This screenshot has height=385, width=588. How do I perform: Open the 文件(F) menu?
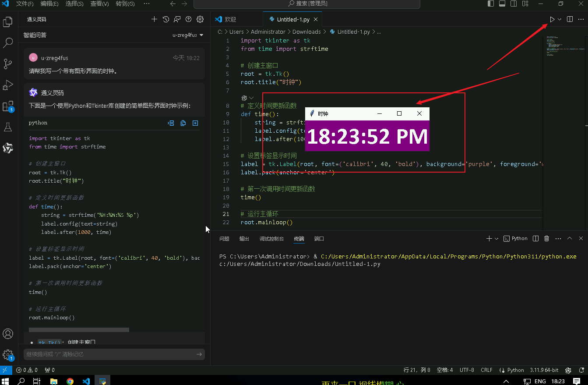25,4
